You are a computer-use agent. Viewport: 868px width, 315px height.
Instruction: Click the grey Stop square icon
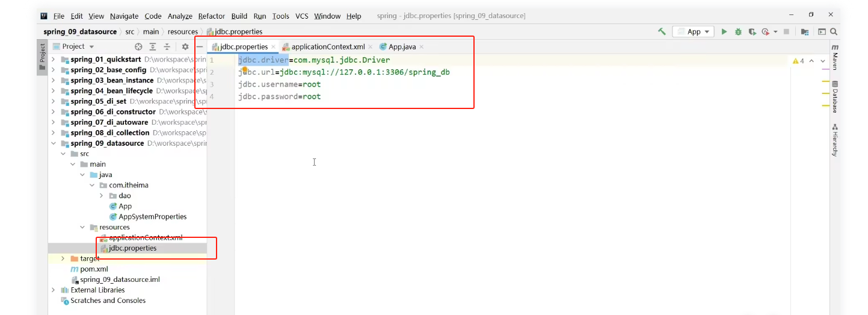coord(786,31)
